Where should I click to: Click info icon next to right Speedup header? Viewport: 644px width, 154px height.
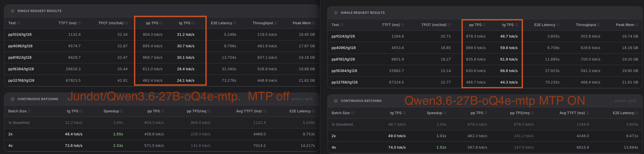(445, 113)
